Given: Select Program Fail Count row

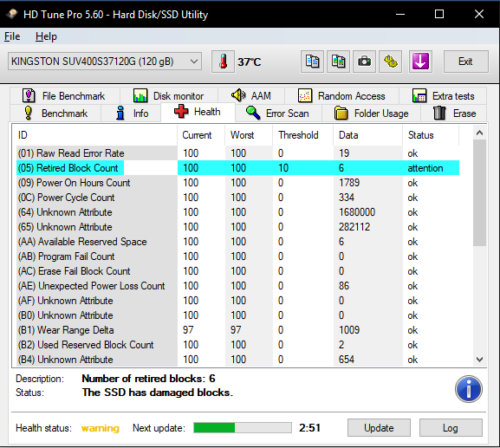Looking at the screenshot, I should click(x=238, y=256).
